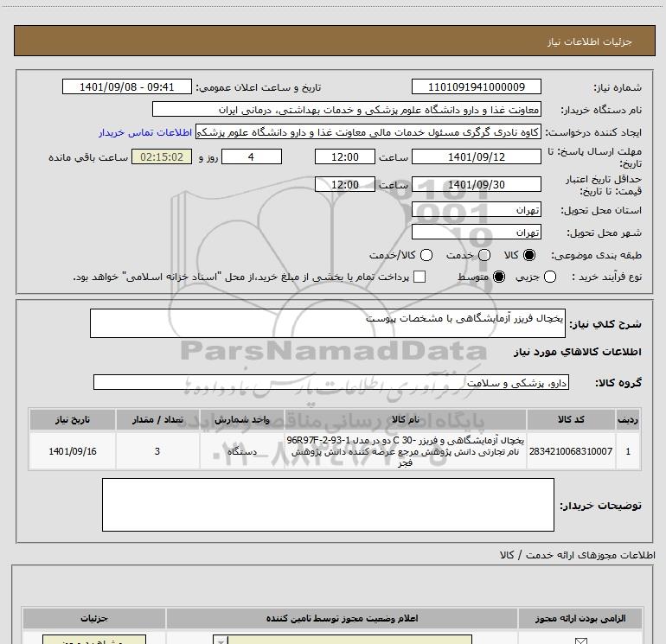Click the delivery city field تهران
The width and height of the screenshot is (666, 644).
tap(476, 233)
